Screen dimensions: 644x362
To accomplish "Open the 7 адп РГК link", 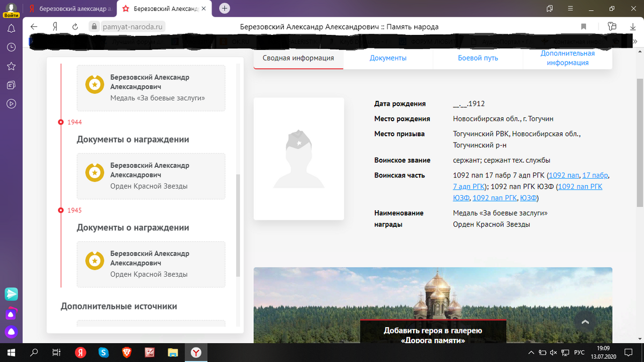I will [x=469, y=187].
